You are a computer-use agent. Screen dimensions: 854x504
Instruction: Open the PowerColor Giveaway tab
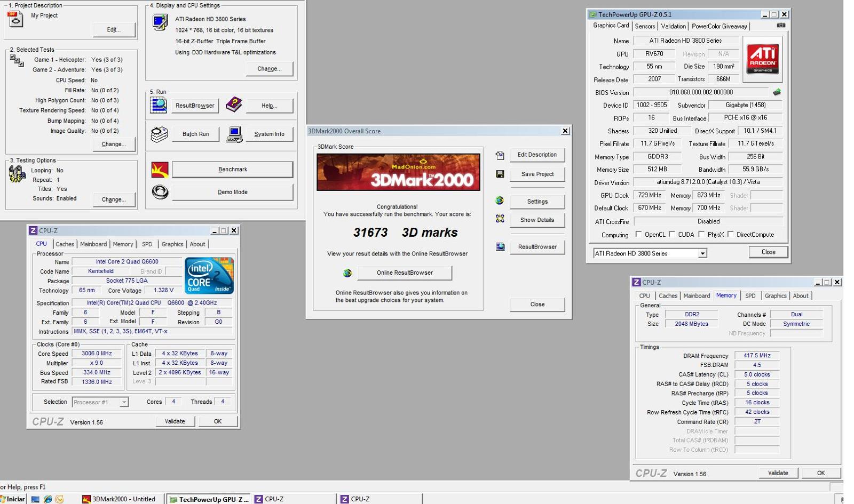coord(719,26)
